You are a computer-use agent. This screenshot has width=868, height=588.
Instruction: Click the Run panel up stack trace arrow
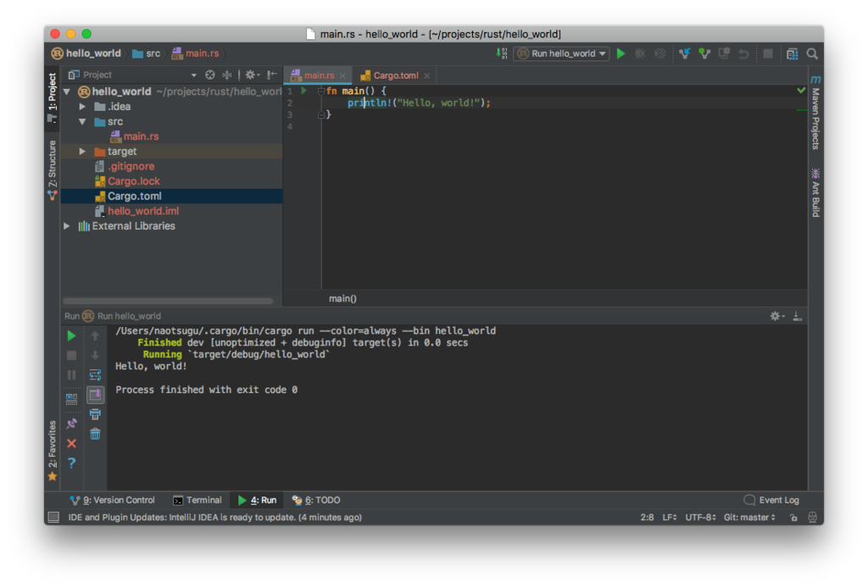click(95, 336)
